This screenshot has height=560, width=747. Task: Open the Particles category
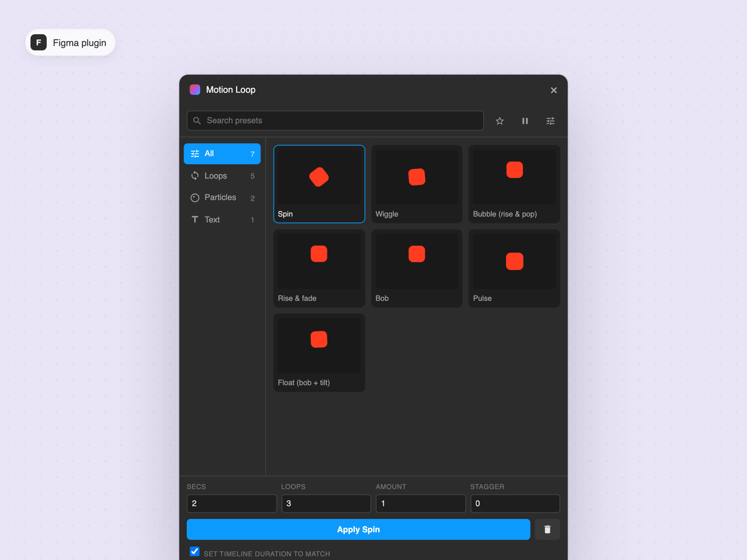click(222, 197)
